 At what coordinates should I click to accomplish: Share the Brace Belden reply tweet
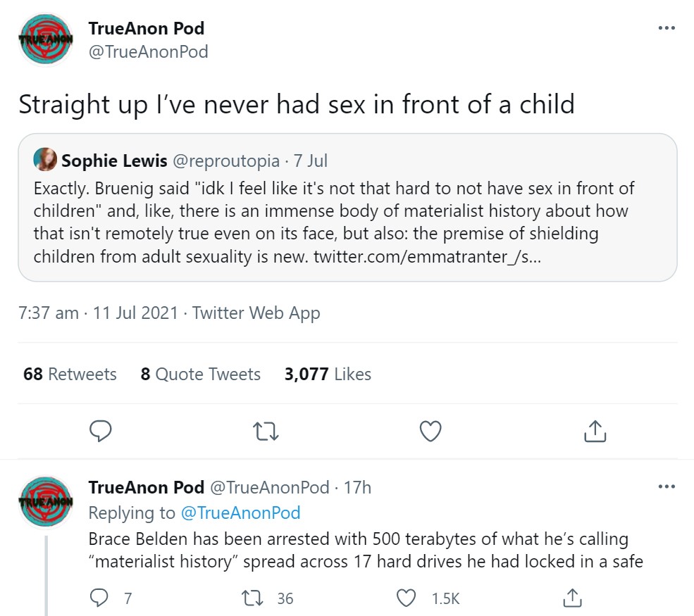click(x=572, y=598)
